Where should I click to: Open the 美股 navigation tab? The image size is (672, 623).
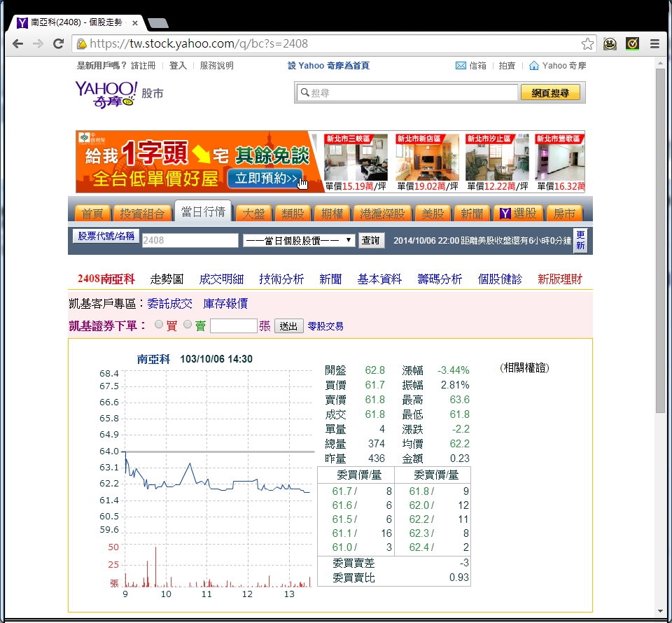(433, 213)
